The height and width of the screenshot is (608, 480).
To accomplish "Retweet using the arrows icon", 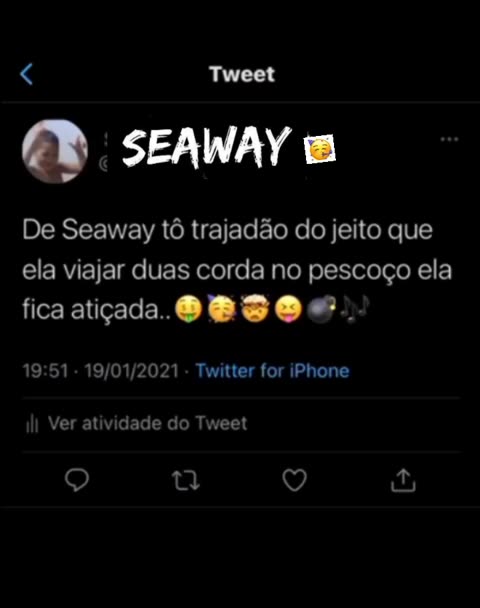I will tap(186, 480).
